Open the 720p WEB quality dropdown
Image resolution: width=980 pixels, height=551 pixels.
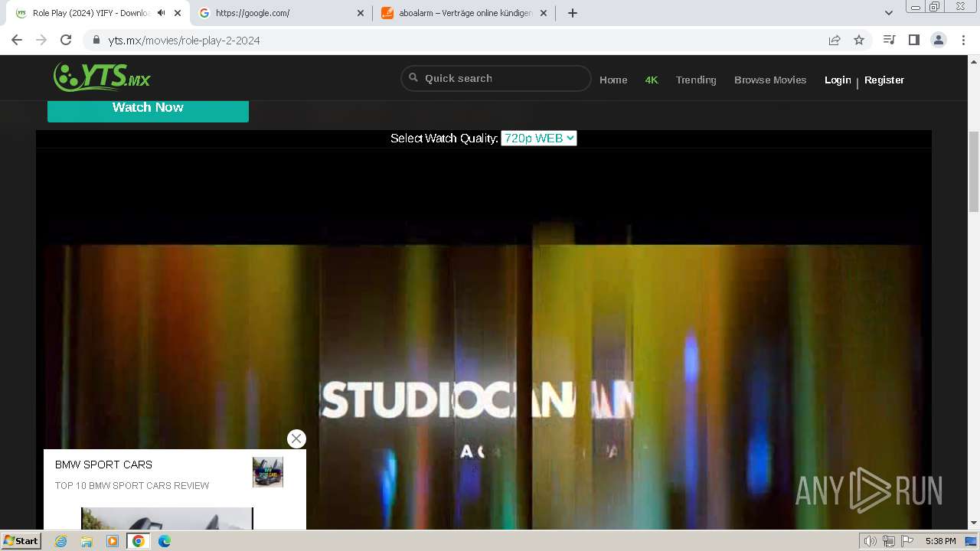539,138
